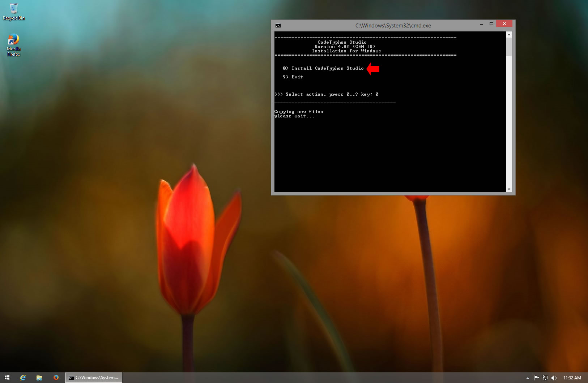Click the cmd.exe window title bar text
Viewport: 588px width, 383px height.
[x=393, y=26]
